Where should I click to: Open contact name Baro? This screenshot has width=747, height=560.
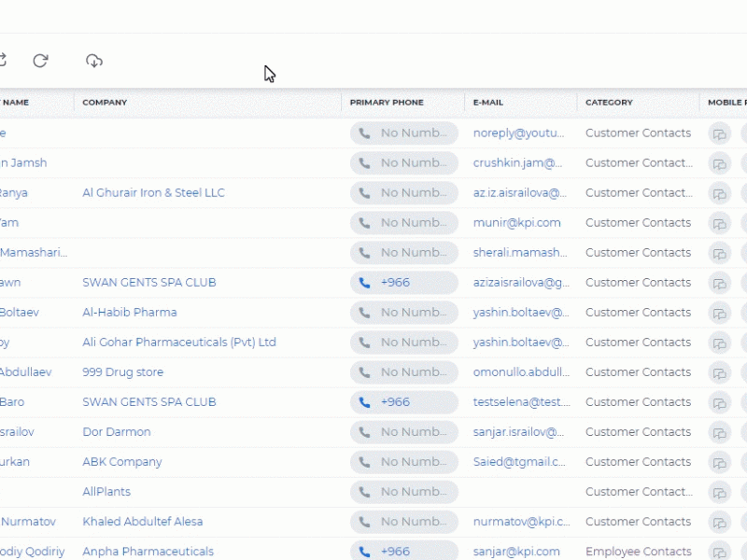click(x=12, y=402)
